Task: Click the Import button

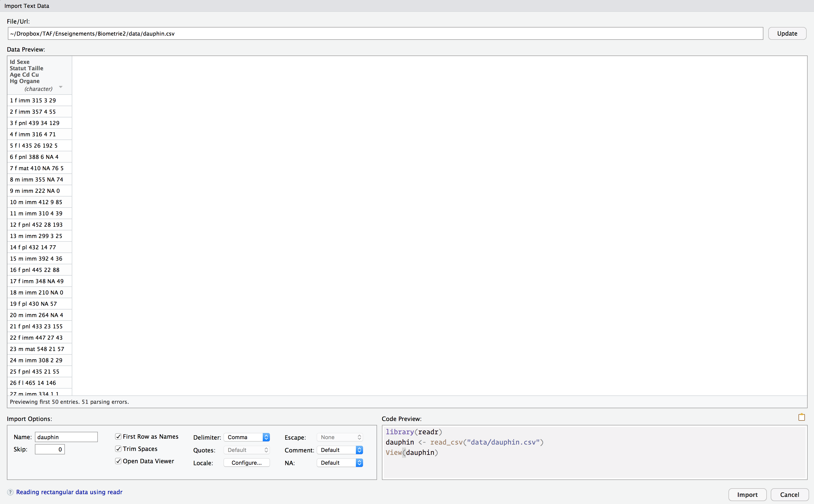Action: [747, 495]
